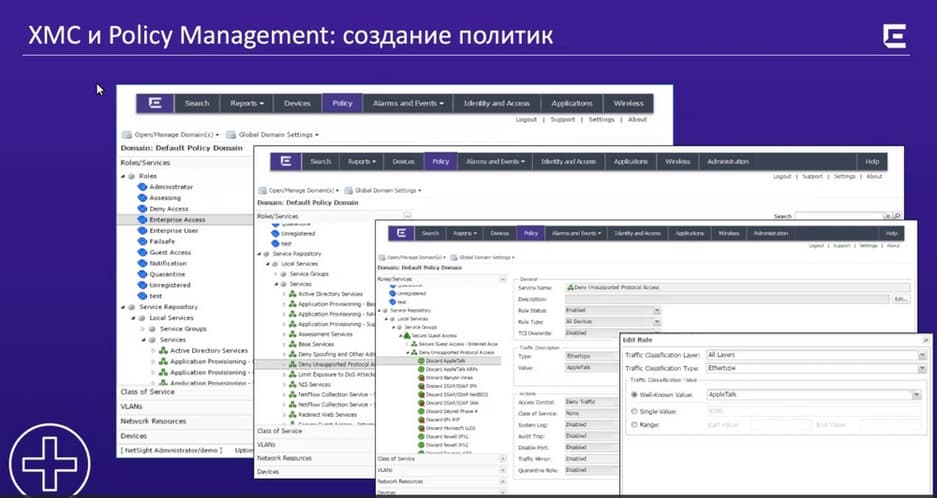Select the Single Value radio button
The height and width of the screenshot is (498, 937).
pos(634,411)
